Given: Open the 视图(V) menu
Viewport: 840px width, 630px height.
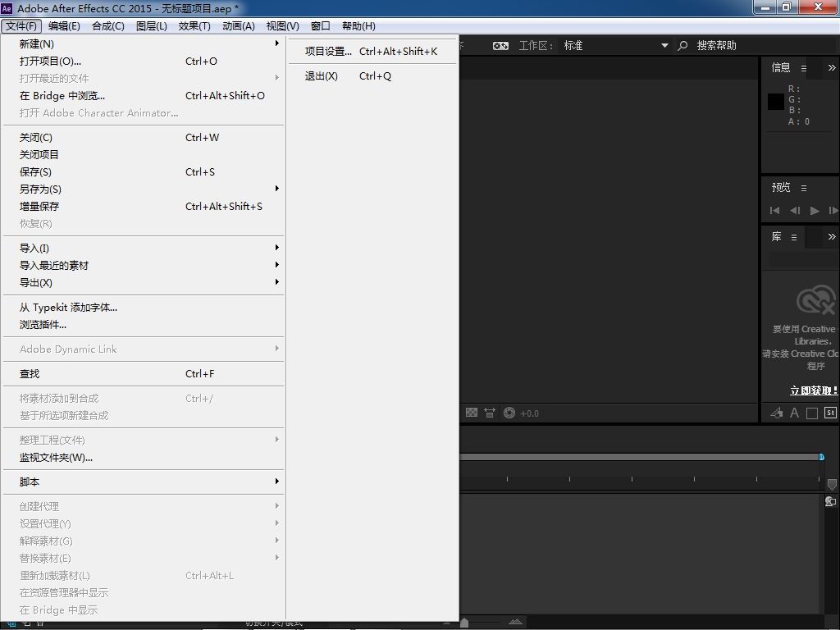Looking at the screenshot, I should pyautogui.click(x=282, y=25).
